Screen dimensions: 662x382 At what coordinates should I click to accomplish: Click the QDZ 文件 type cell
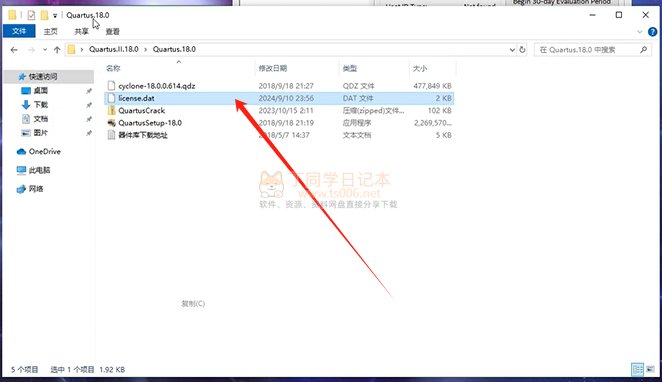click(x=358, y=86)
